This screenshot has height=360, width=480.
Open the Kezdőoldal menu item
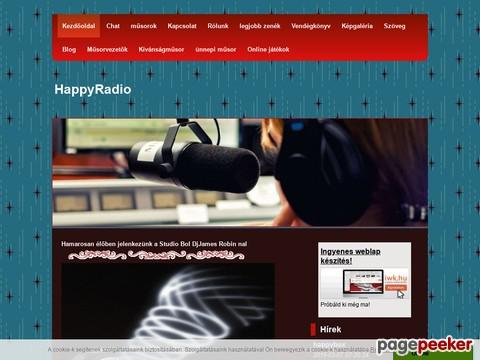(79, 26)
